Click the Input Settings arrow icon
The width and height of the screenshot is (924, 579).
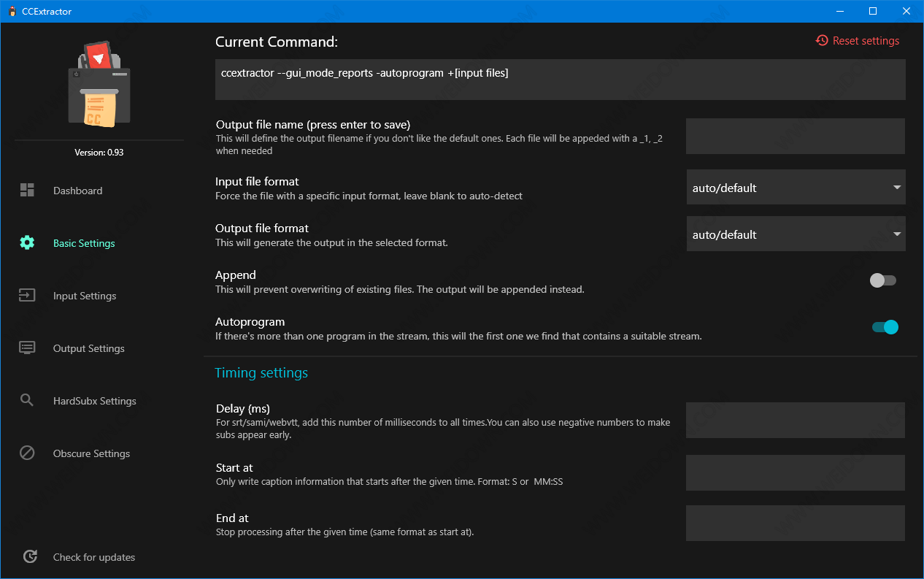pos(27,296)
